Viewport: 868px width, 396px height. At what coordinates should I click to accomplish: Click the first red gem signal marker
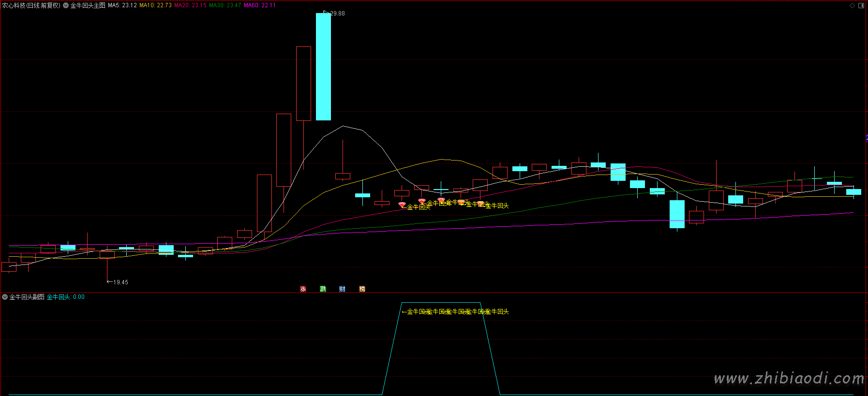(x=402, y=205)
